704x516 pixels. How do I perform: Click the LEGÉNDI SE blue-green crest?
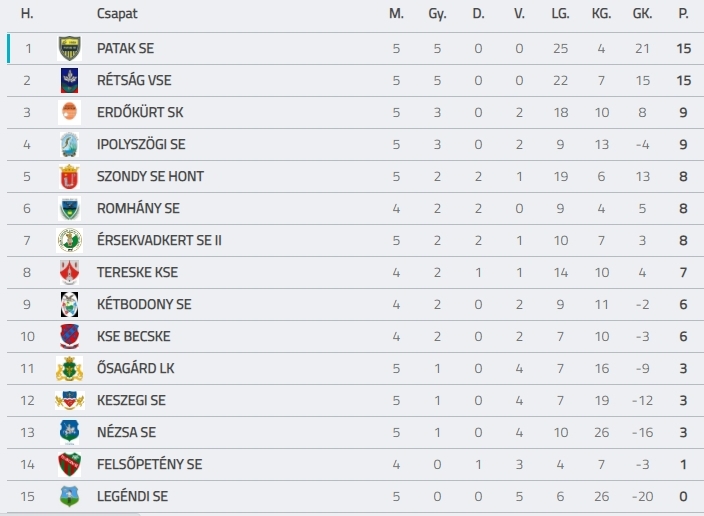pos(70,496)
